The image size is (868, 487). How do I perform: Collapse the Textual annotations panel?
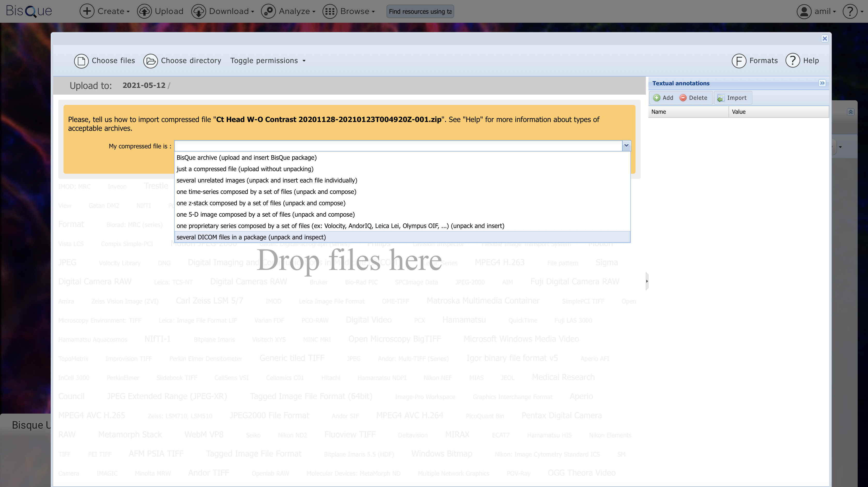[x=822, y=83]
